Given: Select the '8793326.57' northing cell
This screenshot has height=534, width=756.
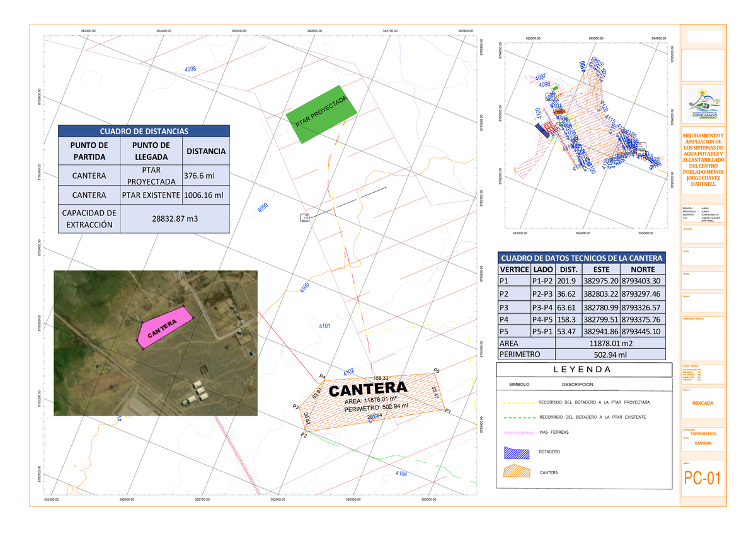Looking at the screenshot, I should [643, 307].
